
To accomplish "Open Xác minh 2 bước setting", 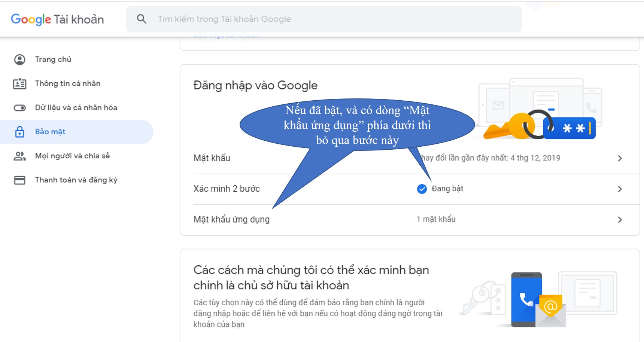I will click(227, 189).
